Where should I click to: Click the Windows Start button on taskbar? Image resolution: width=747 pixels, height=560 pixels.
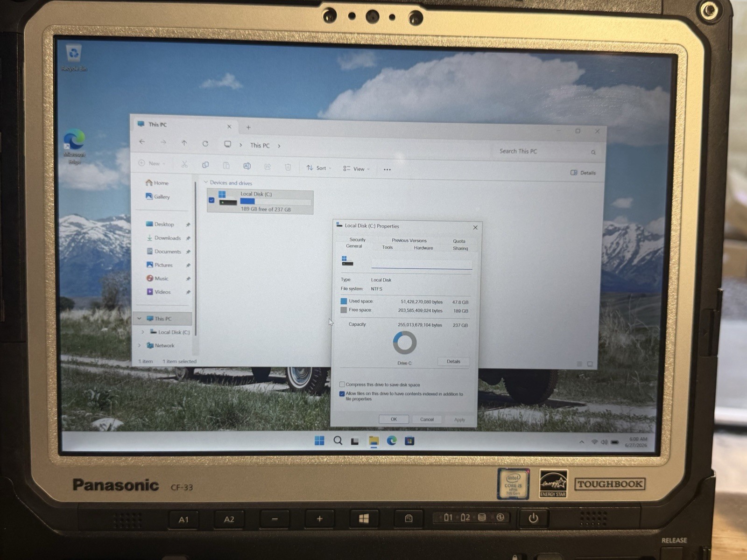click(319, 441)
